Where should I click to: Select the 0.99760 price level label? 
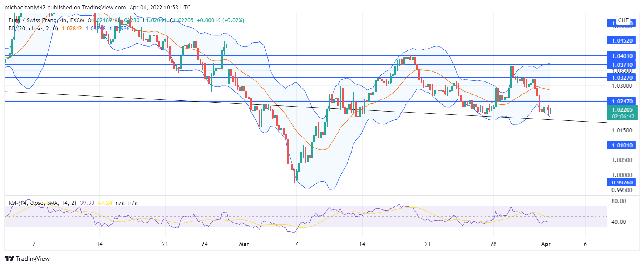tap(622, 182)
